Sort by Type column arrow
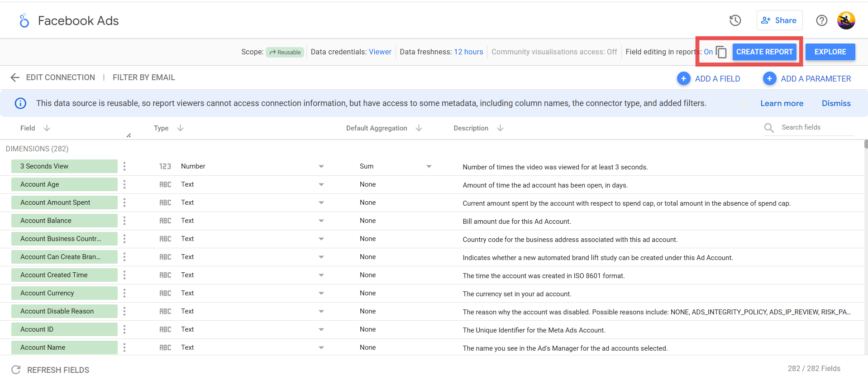 click(x=180, y=128)
